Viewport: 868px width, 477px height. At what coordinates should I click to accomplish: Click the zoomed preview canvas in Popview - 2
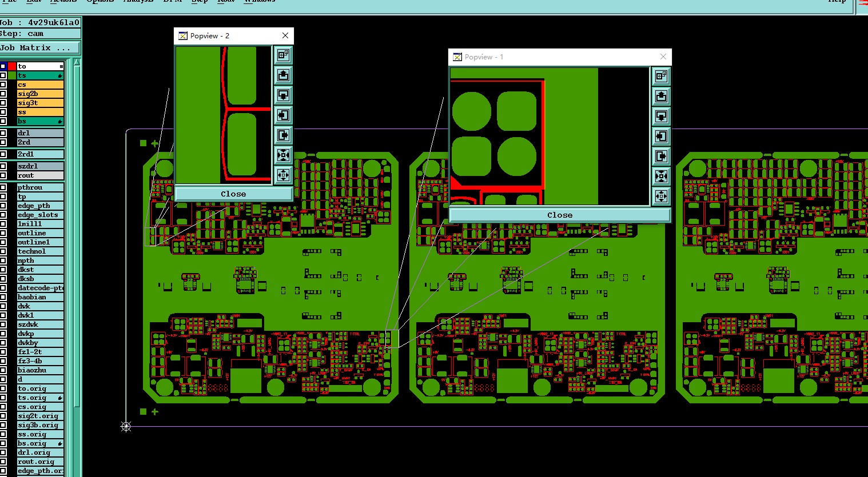[223, 115]
